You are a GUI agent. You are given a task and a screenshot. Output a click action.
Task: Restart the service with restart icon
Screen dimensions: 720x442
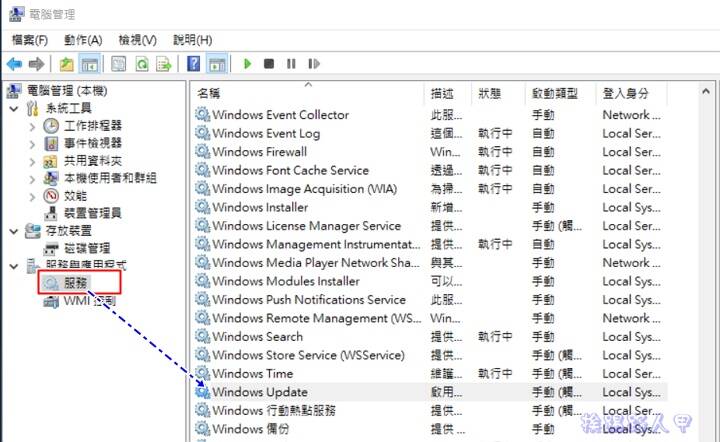pyautogui.click(x=314, y=64)
